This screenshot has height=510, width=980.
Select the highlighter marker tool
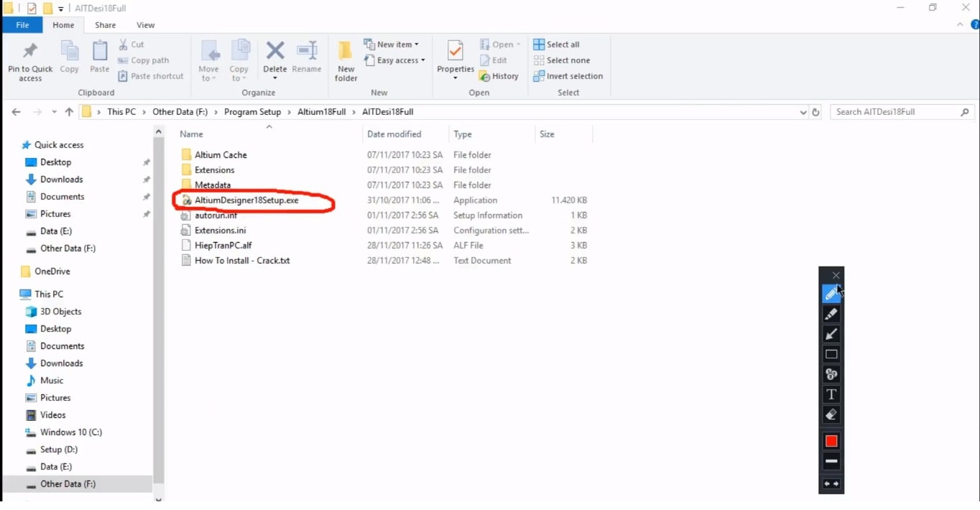point(831,314)
